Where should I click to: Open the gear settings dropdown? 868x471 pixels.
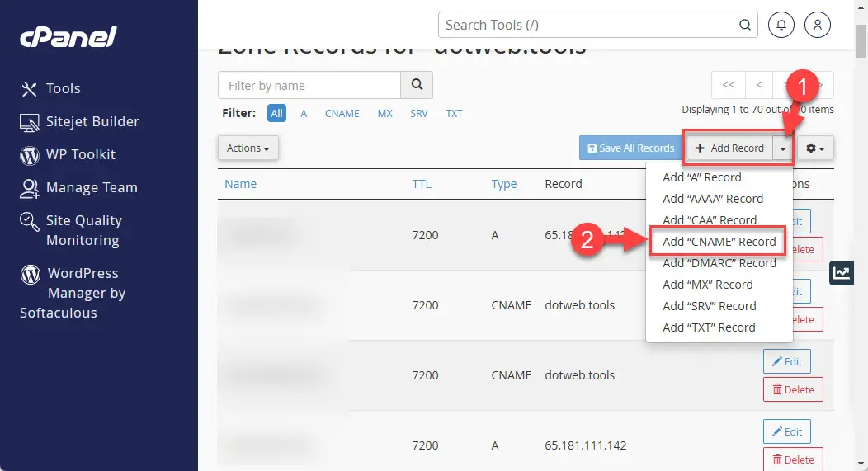tap(815, 148)
